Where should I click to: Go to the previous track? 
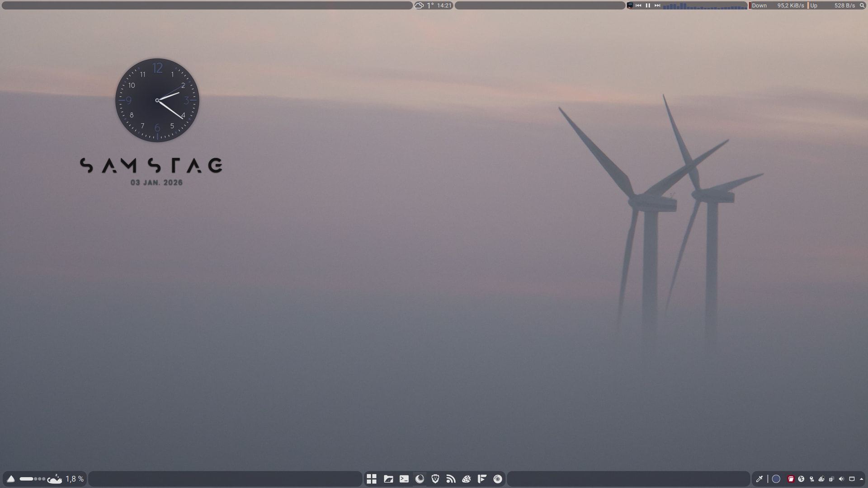point(638,5)
